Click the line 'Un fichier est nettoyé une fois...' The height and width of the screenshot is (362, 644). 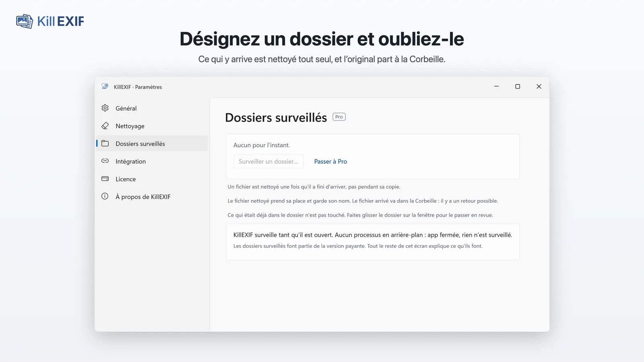click(314, 187)
